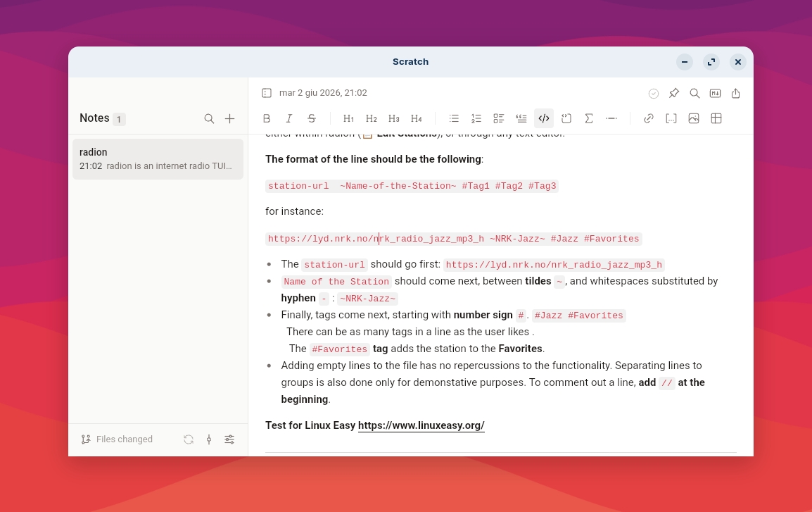Image resolution: width=812 pixels, height=512 pixels.
Task: Click the Notes heading
Action: (94, 118)
